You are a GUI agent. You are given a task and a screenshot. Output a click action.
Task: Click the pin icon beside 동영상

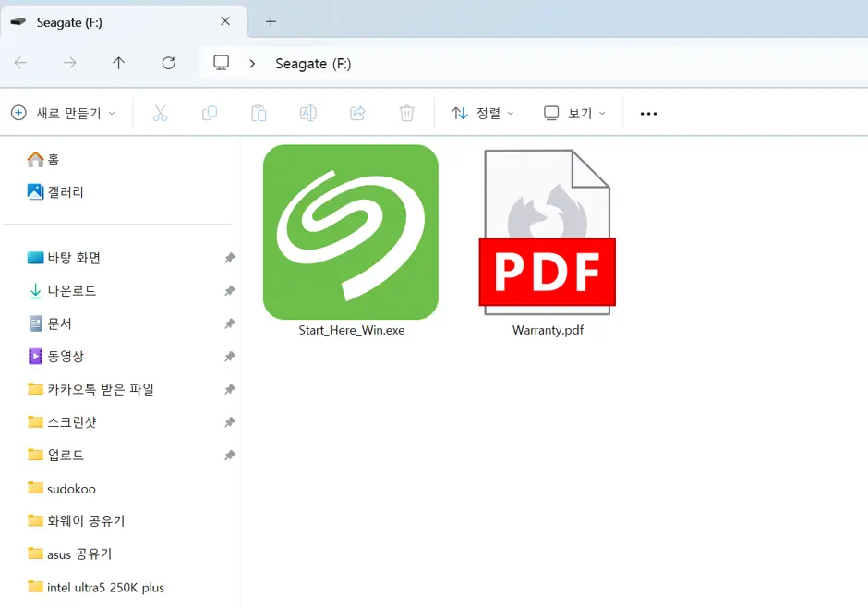pos(230,357)
